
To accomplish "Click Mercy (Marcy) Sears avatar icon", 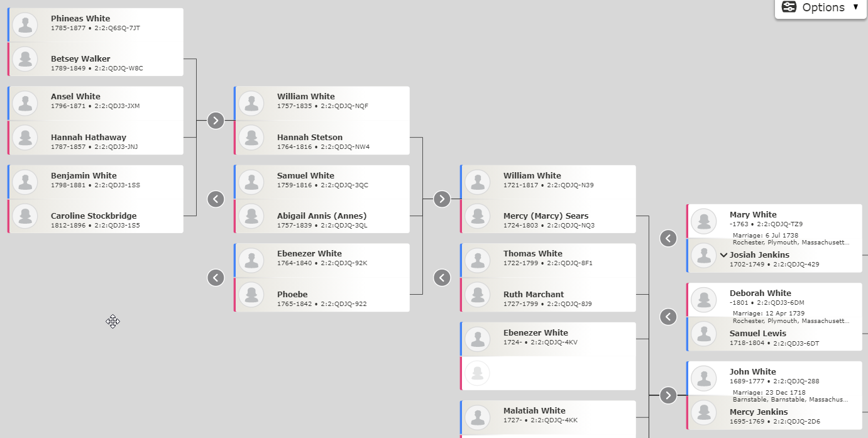I will pyautogui.click(x=478, y=216).
